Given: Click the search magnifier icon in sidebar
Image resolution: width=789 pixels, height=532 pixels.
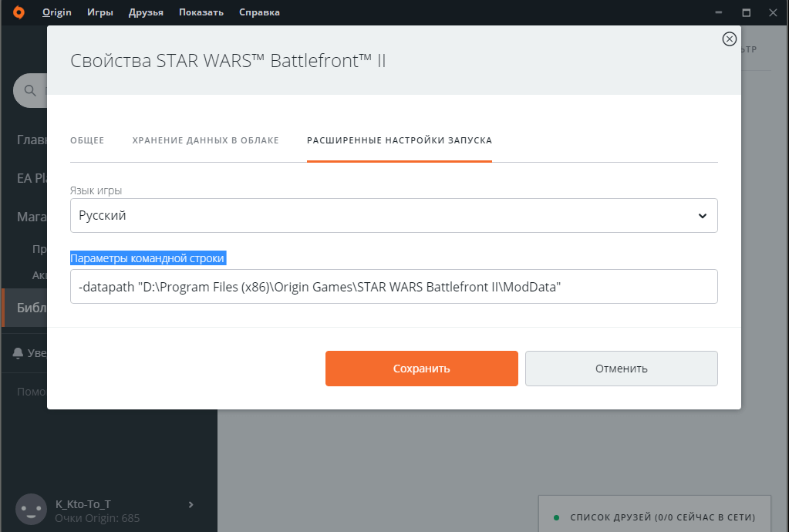Looking at the screenshot, I should 30,91.
